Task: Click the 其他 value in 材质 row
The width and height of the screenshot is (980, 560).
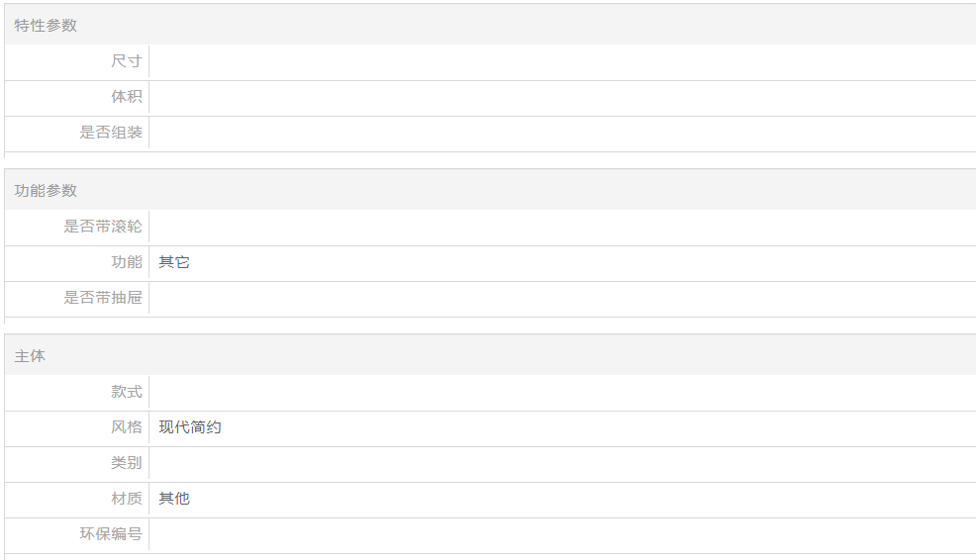Action: 174,499
